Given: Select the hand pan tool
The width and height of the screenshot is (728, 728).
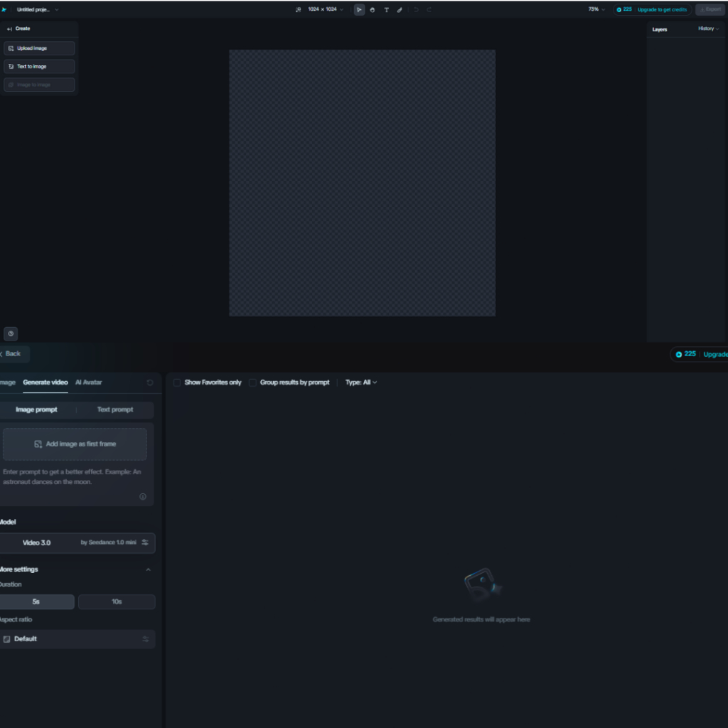Looking at the screenshot, I should click(373, 10).
